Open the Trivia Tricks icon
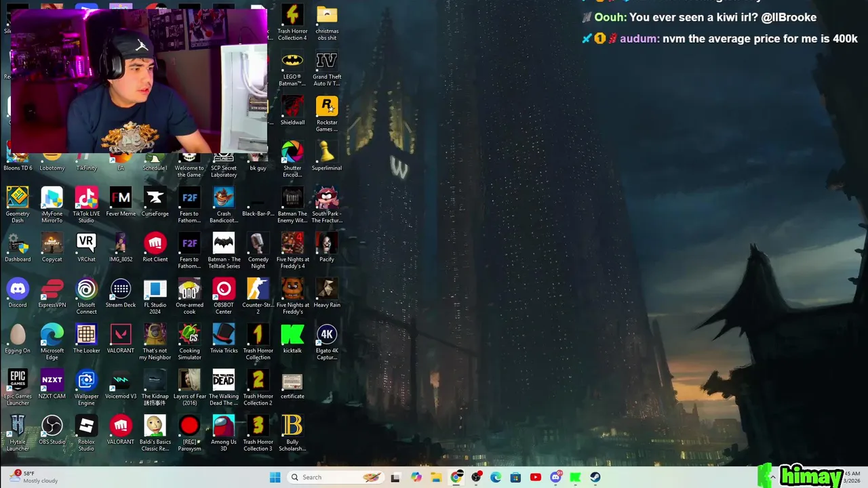The height and width of the screenshot is (488, 868). point(224,338)
